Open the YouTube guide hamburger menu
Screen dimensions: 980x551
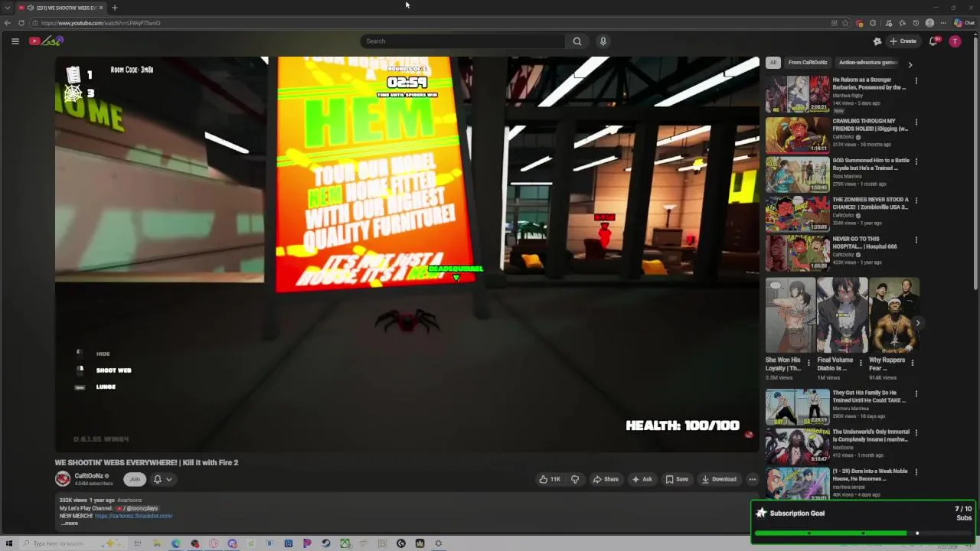(15, 41)
